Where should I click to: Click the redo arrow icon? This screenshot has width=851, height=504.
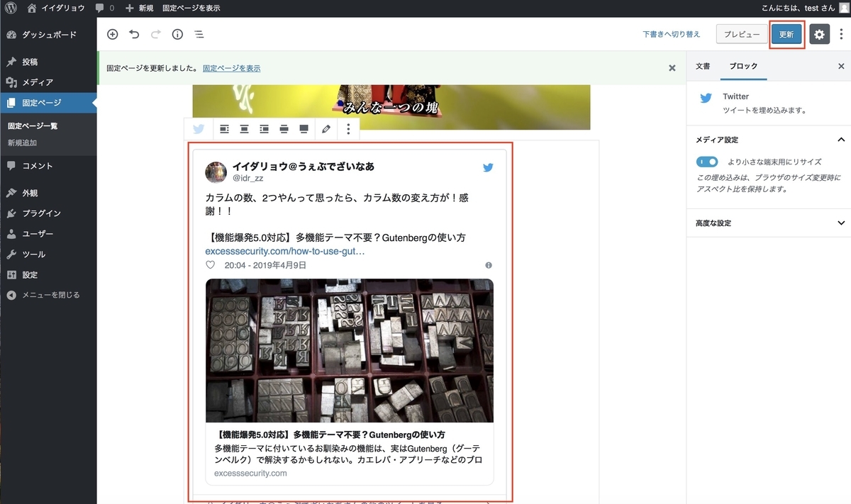pyautogui.click(x=156, y=34)
